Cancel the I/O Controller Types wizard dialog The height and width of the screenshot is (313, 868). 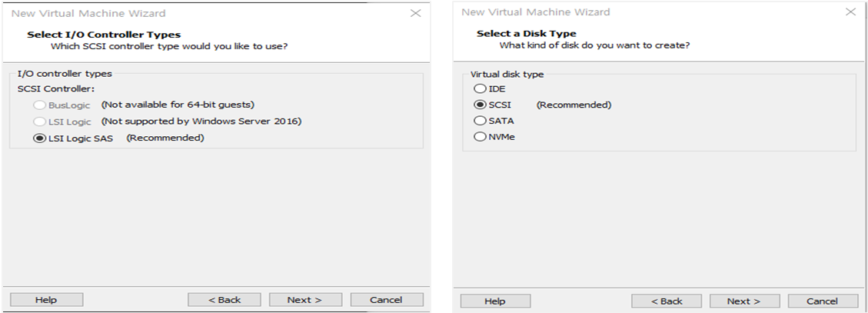tap(386, 300)
